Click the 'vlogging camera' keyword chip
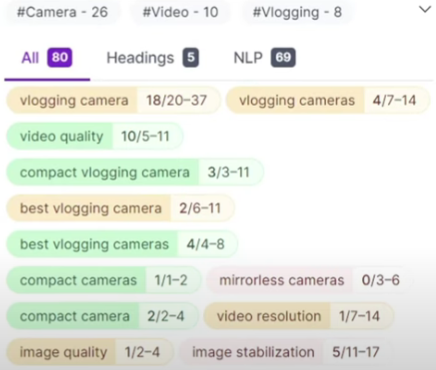 pos(113,100)
